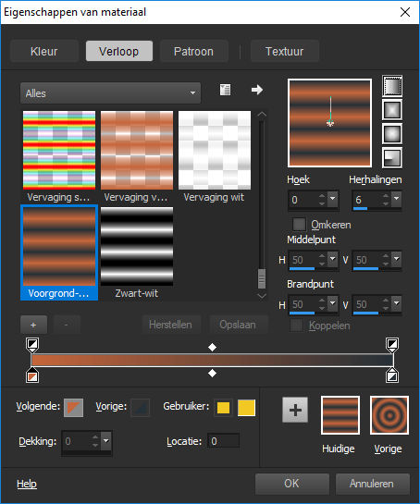This screenshot has height=504, width=420.
Task: Add a gradient with small plus button
Action: point(33,325)
